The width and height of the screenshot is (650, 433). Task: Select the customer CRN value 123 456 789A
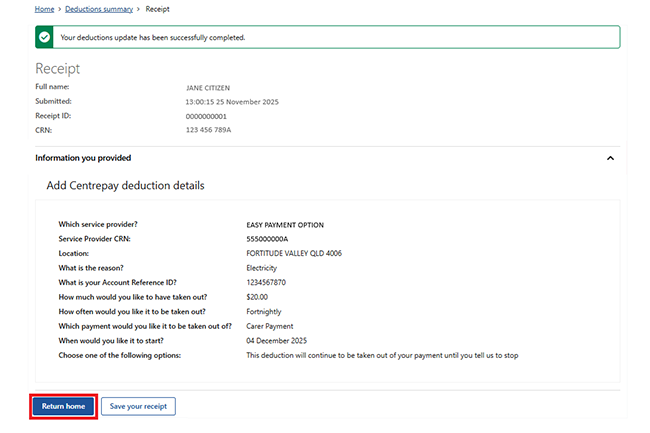(209, 130)
